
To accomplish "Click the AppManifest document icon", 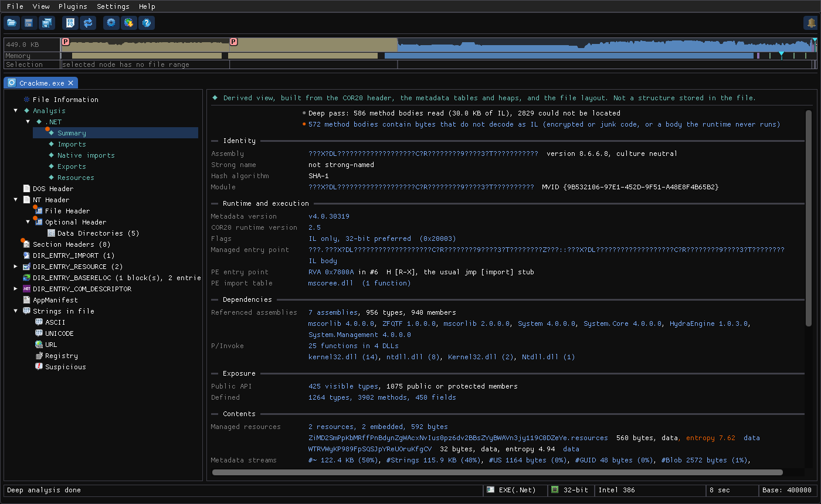I will click(x=26, y=300).
